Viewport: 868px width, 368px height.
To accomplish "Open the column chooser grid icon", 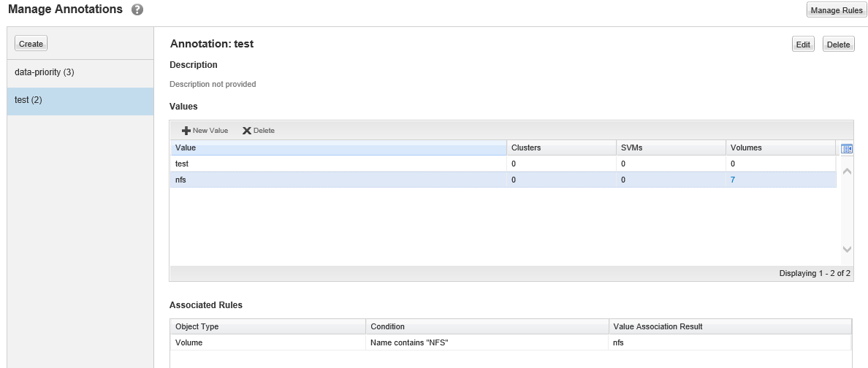I will pyautogui.click(x=847, y=148).
